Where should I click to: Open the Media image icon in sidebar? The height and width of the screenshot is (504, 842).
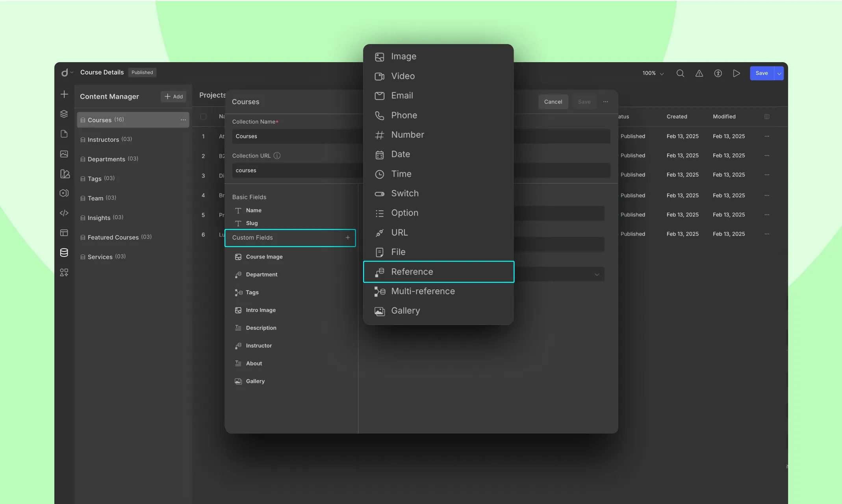[x=64, y=154]
